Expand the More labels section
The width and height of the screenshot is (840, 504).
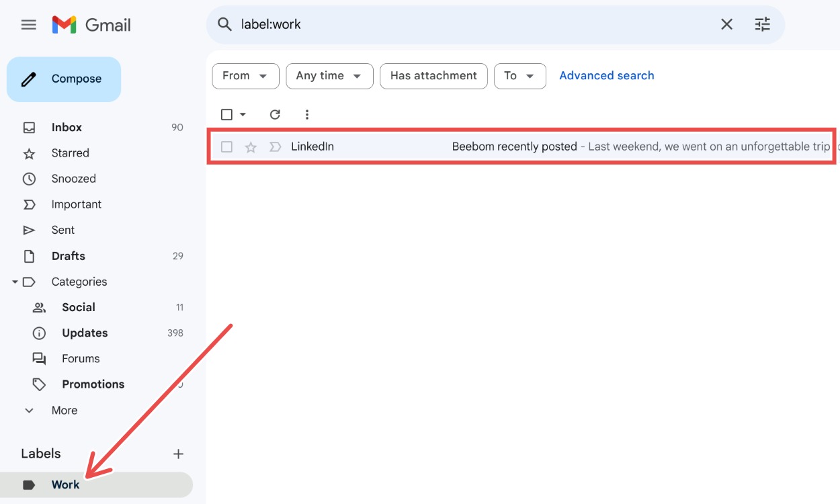tap(64, 410)
